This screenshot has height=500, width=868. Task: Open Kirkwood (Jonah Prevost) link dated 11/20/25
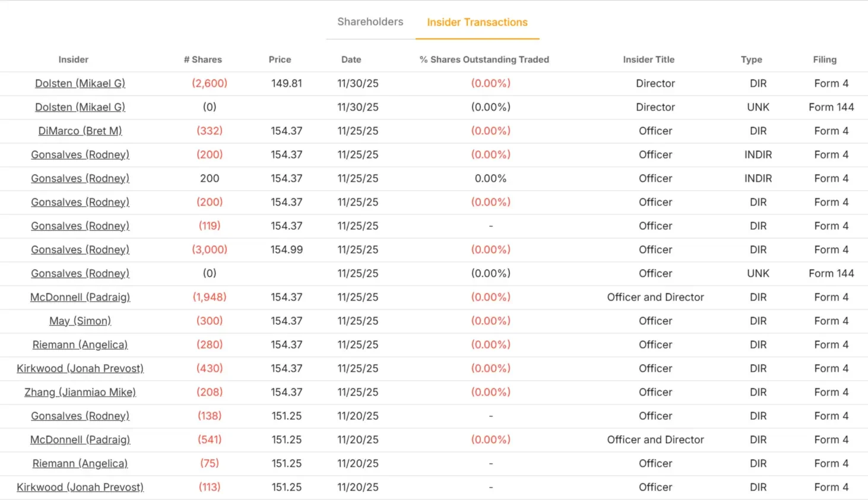coord(80,488)
